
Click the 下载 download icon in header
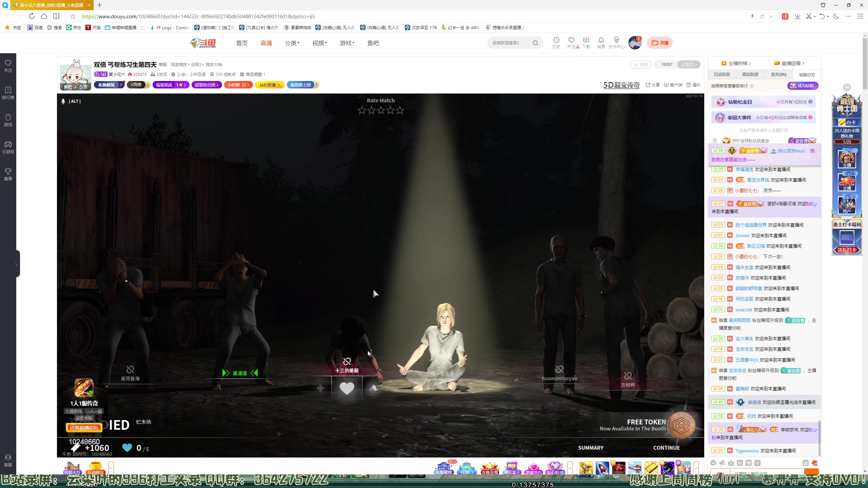coord(586,42)
